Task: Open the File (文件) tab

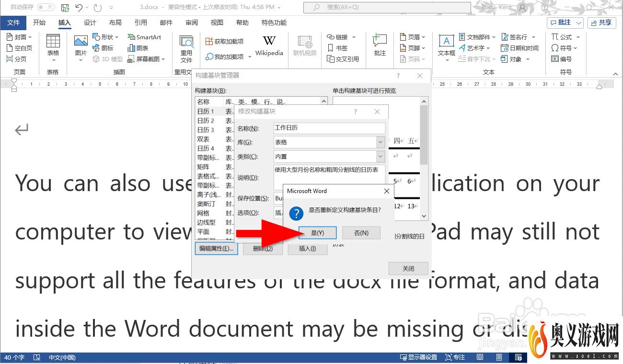Action: tap(13, 23)
